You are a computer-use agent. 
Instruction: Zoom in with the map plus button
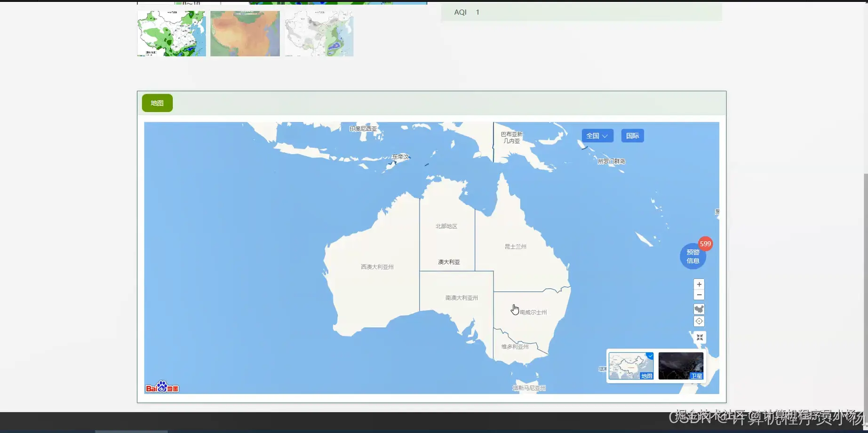tap(699, 284)
